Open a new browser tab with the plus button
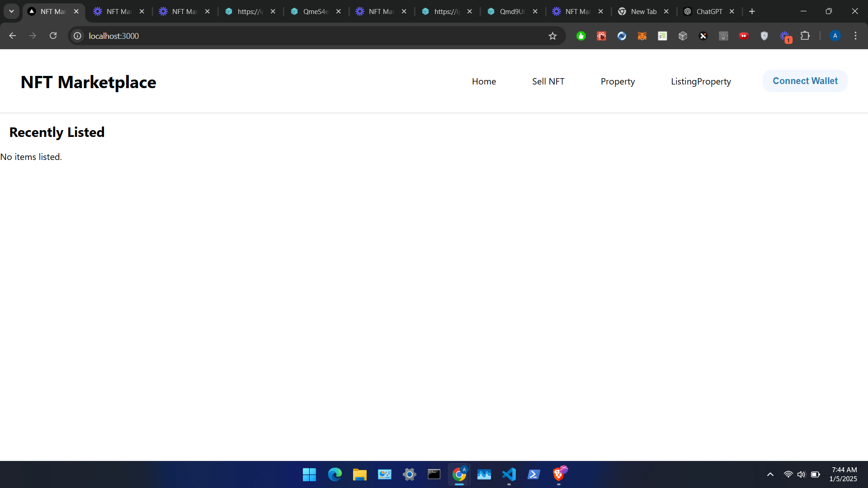 pyautogui.click(x=752, y=11)
